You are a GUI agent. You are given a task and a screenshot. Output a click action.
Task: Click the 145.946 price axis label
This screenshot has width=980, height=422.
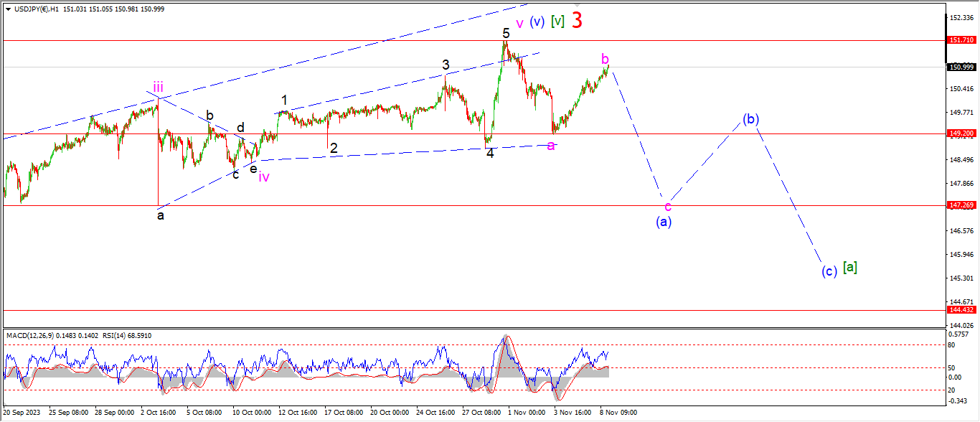pyautogui.click(x=961, y=254)
